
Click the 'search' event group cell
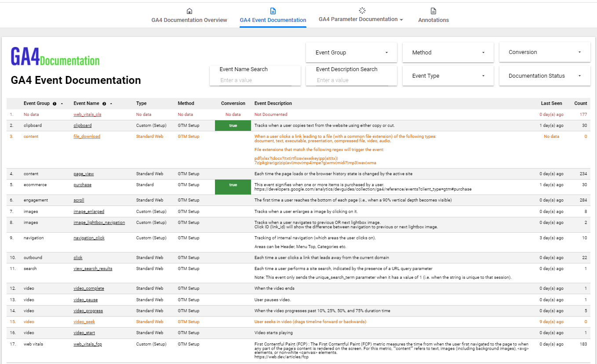coord(30,269)
